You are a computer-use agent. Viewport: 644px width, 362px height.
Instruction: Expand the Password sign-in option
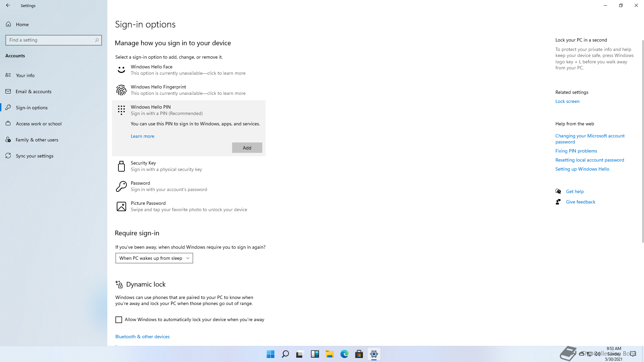pos(189,186)
